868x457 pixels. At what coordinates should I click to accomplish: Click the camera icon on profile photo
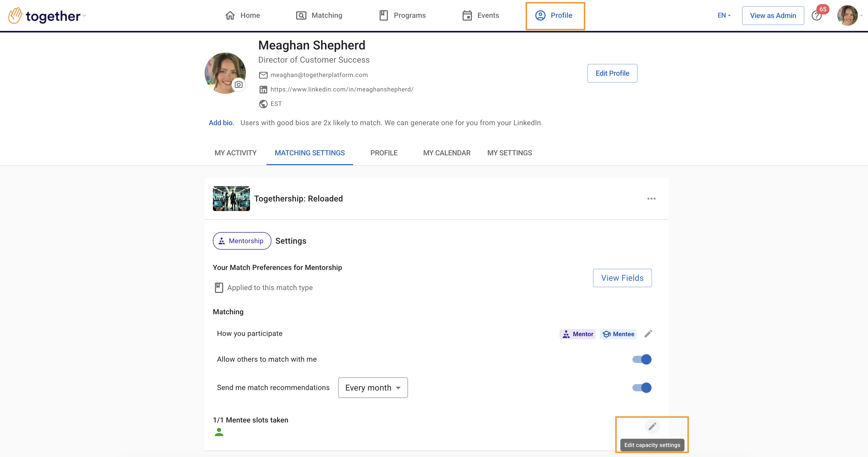pyautogui.click(x=239, y=84)
